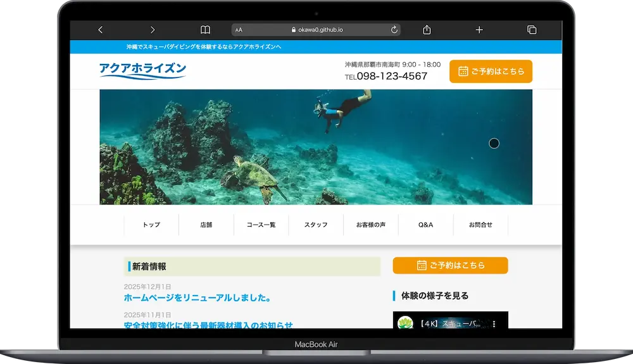Go back with the browser back arrow

101,30
